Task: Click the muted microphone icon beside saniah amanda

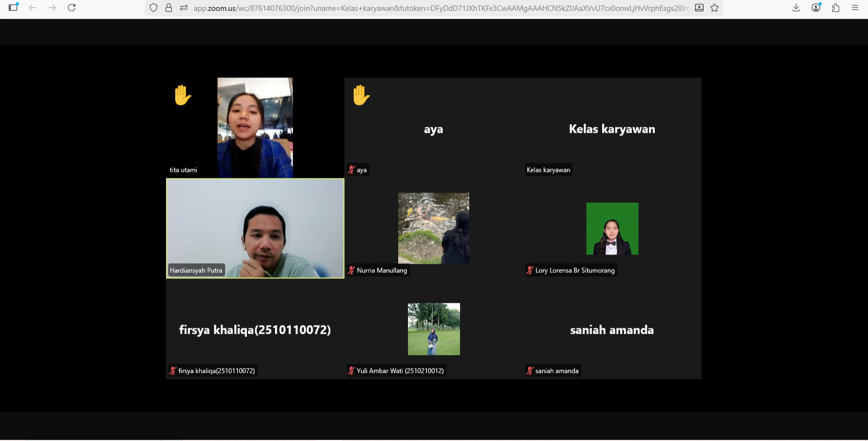Action: (x=530, y=371)
